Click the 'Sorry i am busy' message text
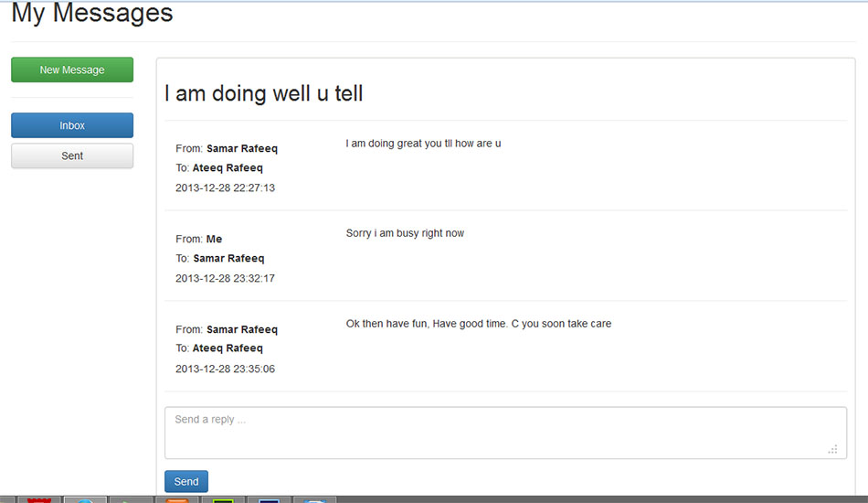 (x=405, y=234)
